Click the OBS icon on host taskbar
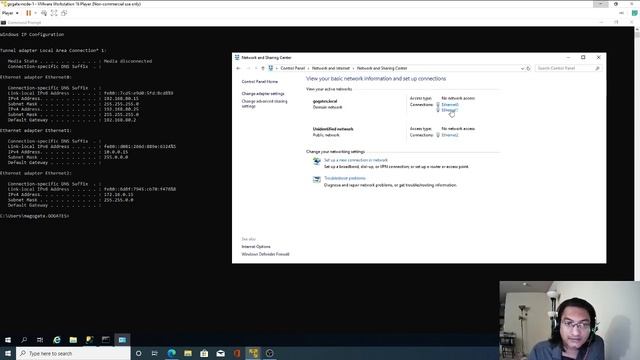The width and height of the screenshot is (640, 360). tap(269, 353)
